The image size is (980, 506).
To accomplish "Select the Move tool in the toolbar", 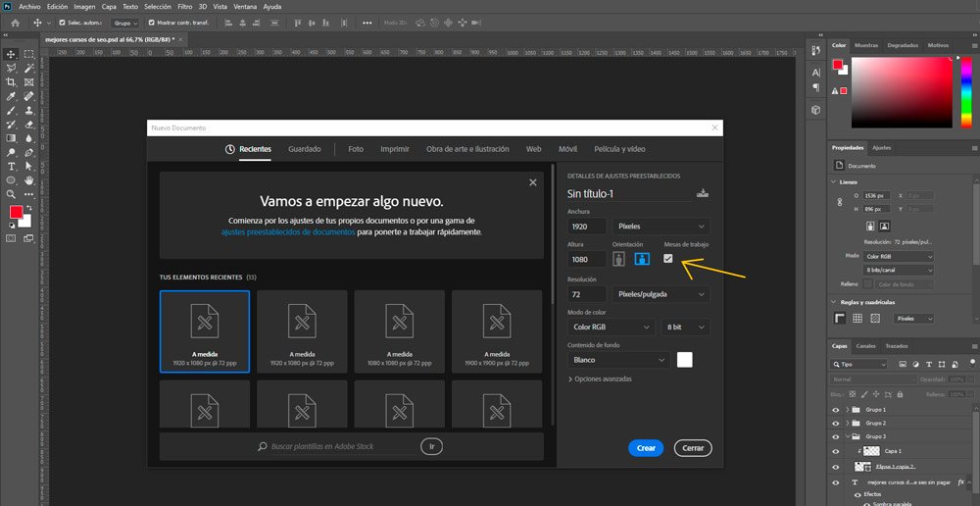I will (x=11, y=54).
